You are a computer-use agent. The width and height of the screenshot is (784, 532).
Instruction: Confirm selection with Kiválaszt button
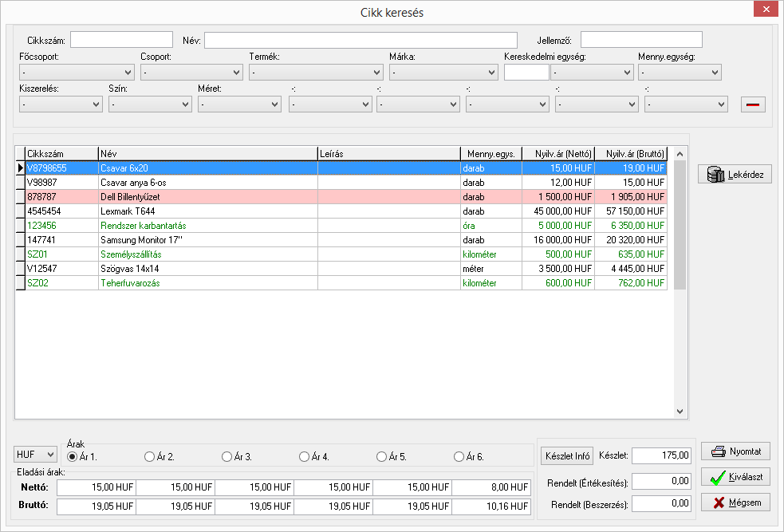coord(735,477)
